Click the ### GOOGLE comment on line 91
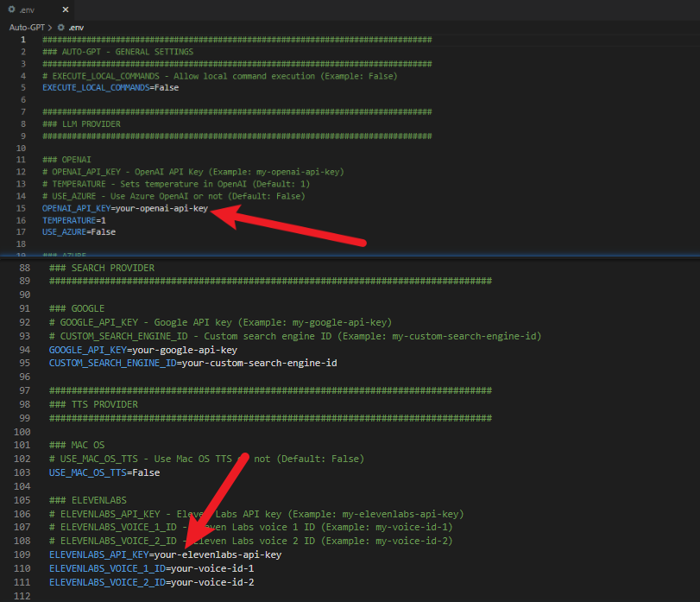 tap(77, 308)
